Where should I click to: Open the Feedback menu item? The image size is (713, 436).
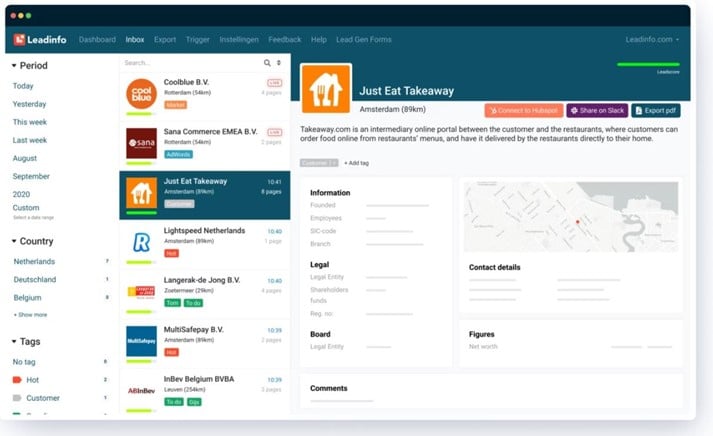(x=285, y=40)
